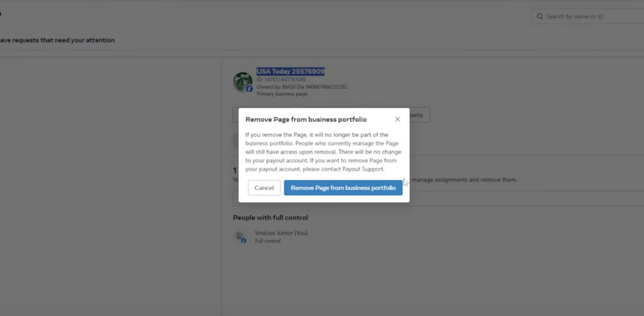Click the Remove Page dialog title
The height and width of the screenshot is (316, 644).
click(x=306, y=120)
